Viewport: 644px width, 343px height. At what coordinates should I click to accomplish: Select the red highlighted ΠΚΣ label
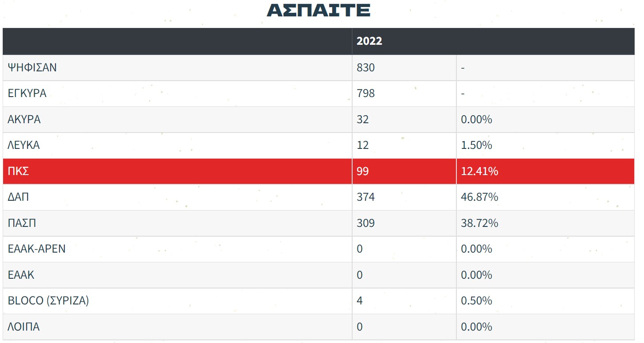click(x=18, y=171)
